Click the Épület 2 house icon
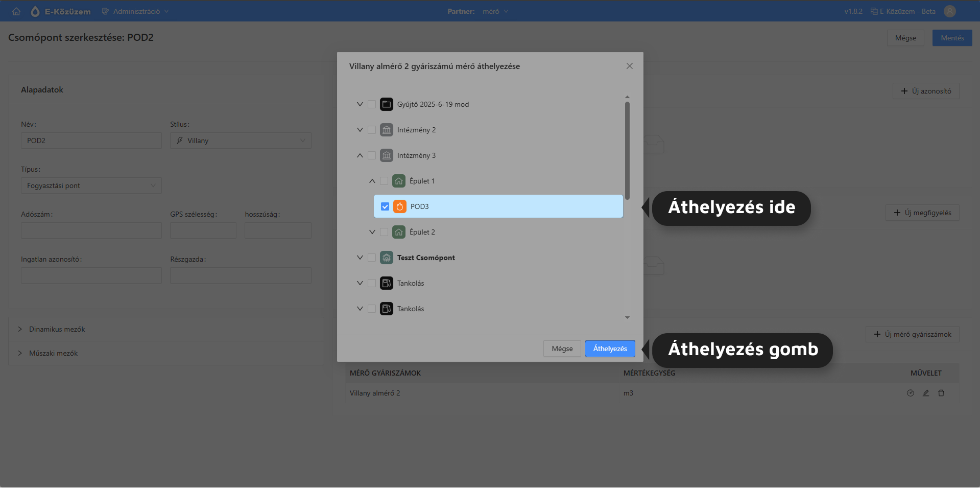The height and width of the screenshot is (488, 980). (x=399, y=232)
